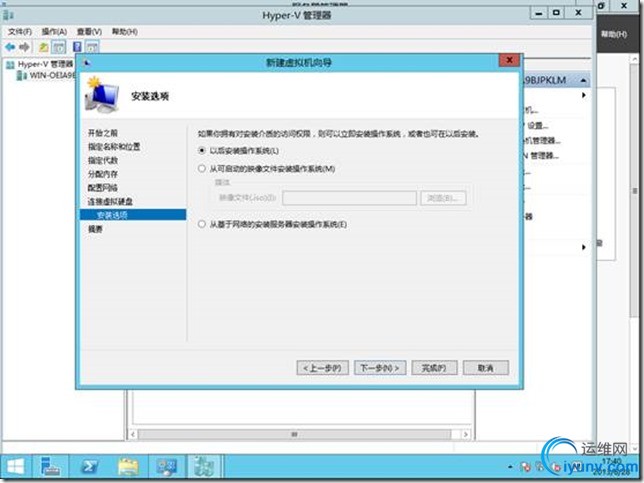Open the 操作(A) menu

point(54,32)
